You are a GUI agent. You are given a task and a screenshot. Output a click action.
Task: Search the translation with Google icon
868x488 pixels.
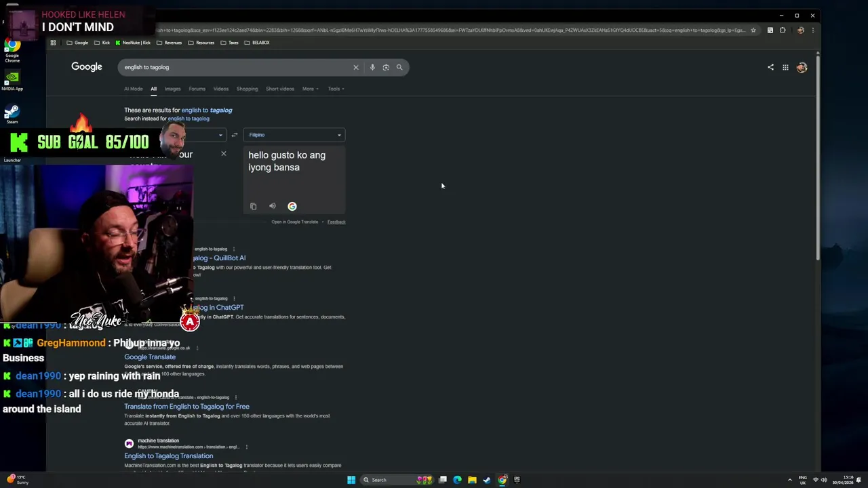coord(292,206)
